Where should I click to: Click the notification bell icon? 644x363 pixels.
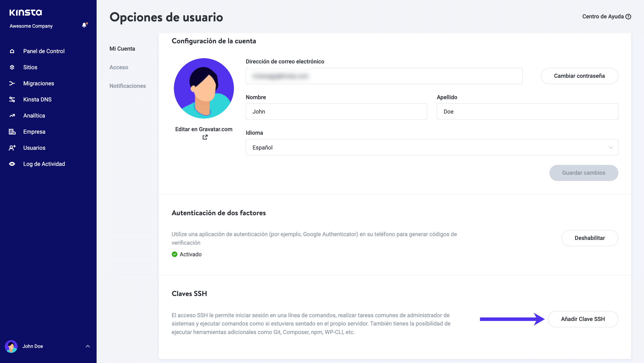(x=84, y=25)
